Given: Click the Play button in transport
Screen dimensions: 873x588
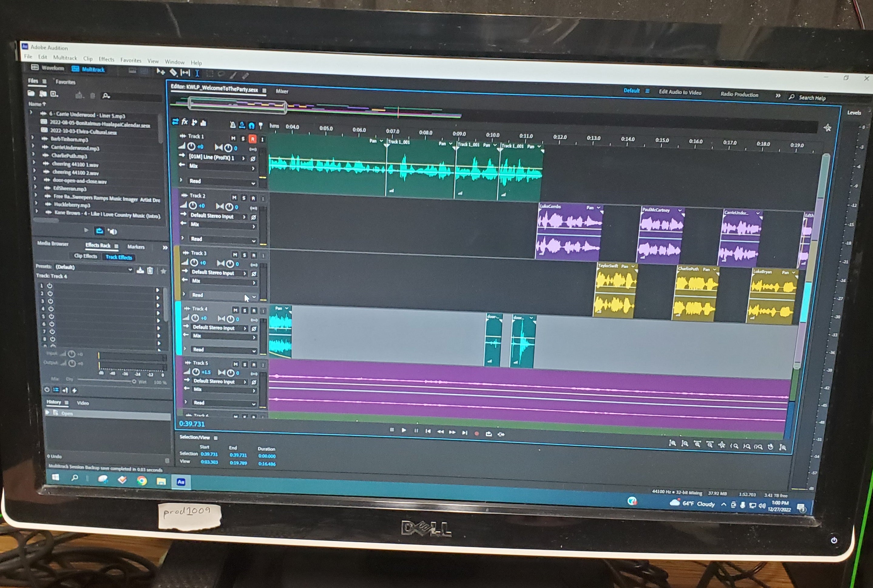Looking at the screenshot, I should click(404, 430).
